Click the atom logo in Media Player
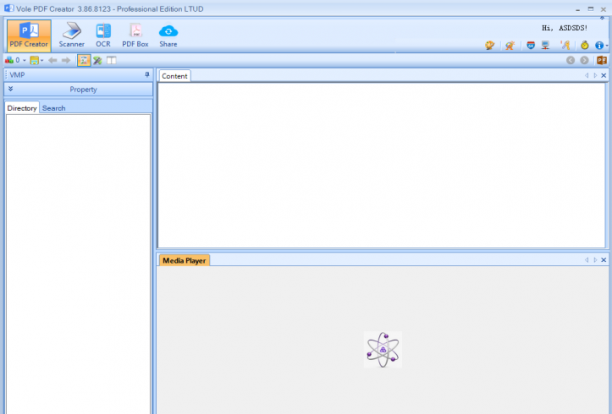 [383, 349]
